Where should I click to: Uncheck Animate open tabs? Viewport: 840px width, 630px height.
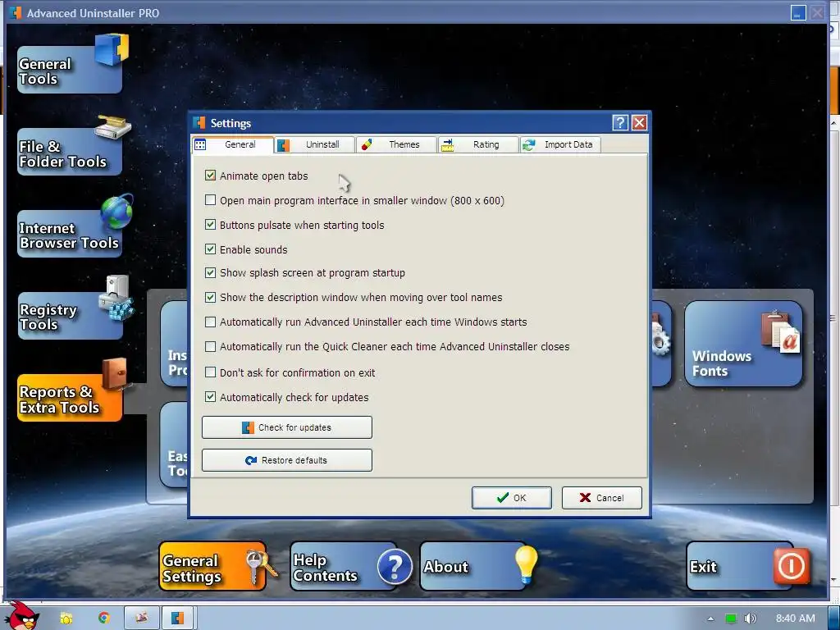(x=211, y=176)
